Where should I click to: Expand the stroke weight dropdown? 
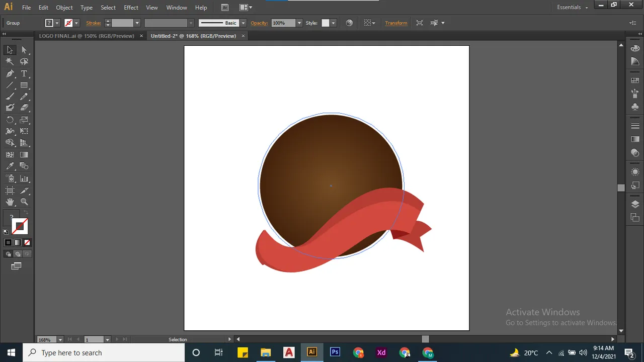[x=137, y=23]
